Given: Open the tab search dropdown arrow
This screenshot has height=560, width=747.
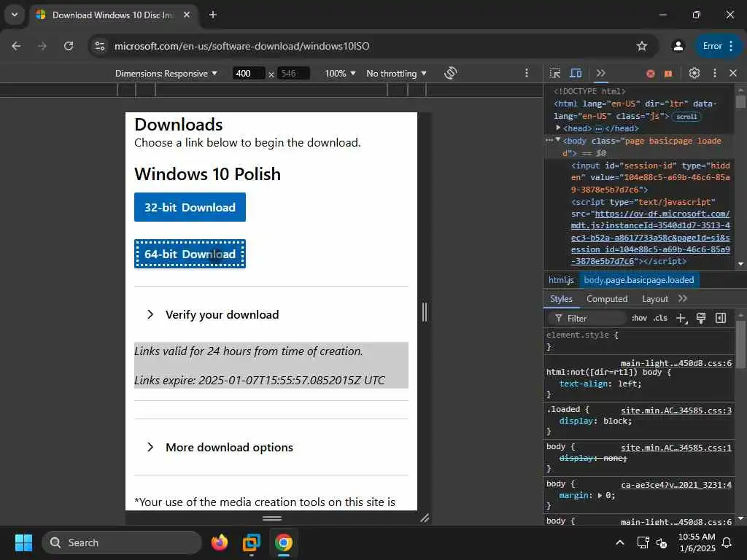Looking at the screenshot, I should point(15,15).
